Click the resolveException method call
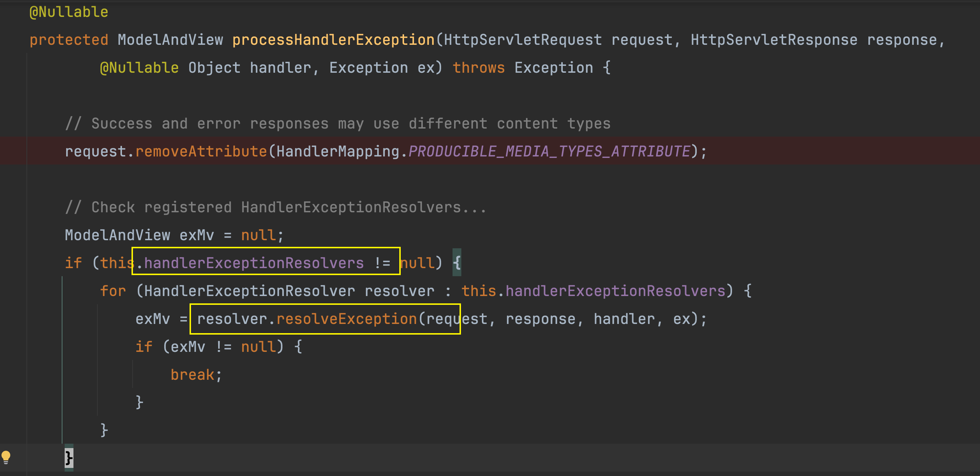The height and width of the screenshot is (476, 980). click(346, 319)
